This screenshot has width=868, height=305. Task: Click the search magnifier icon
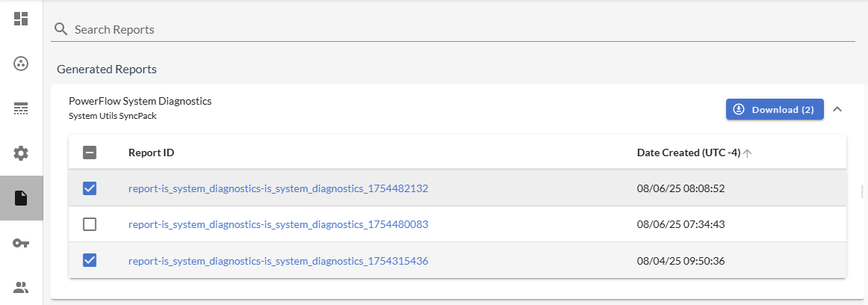(x=61, y=30)
